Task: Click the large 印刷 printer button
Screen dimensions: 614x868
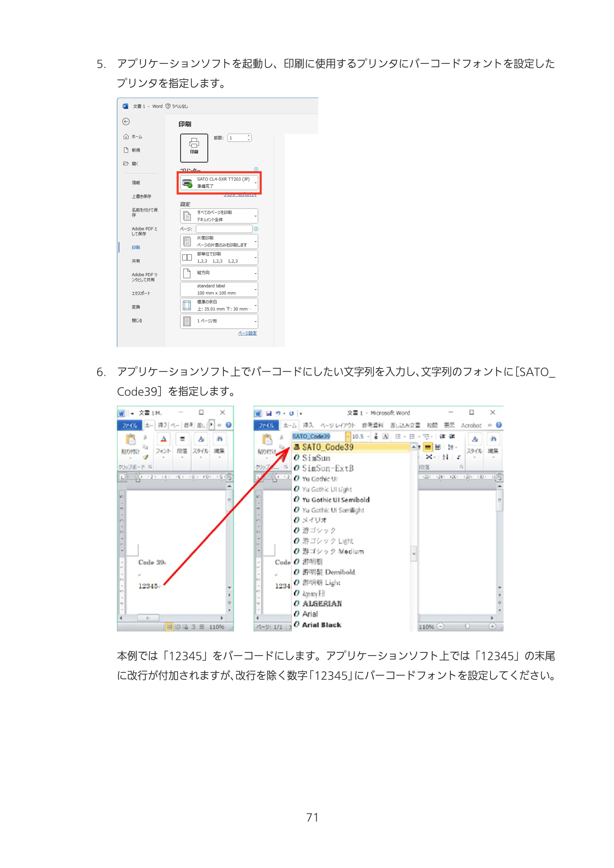Action: tap(194, 148)
